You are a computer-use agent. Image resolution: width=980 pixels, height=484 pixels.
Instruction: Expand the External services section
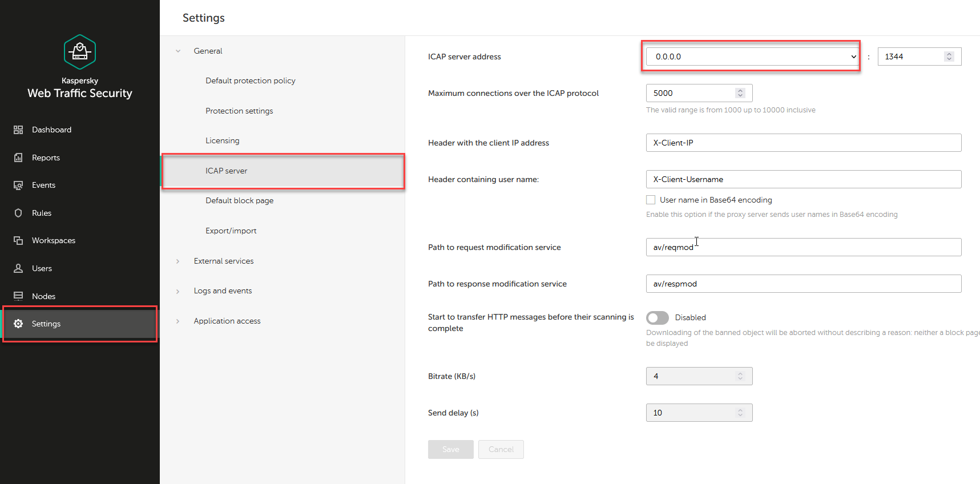(x=178, y=261)
